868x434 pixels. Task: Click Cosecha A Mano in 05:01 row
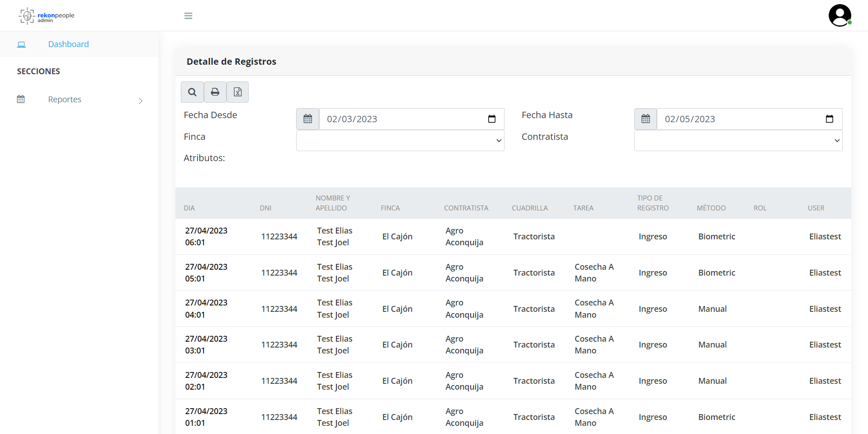point(594,273)
